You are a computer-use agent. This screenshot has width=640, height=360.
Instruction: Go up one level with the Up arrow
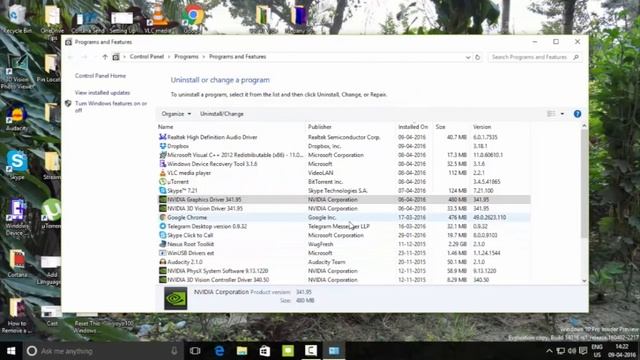click(x=105, y=57)
